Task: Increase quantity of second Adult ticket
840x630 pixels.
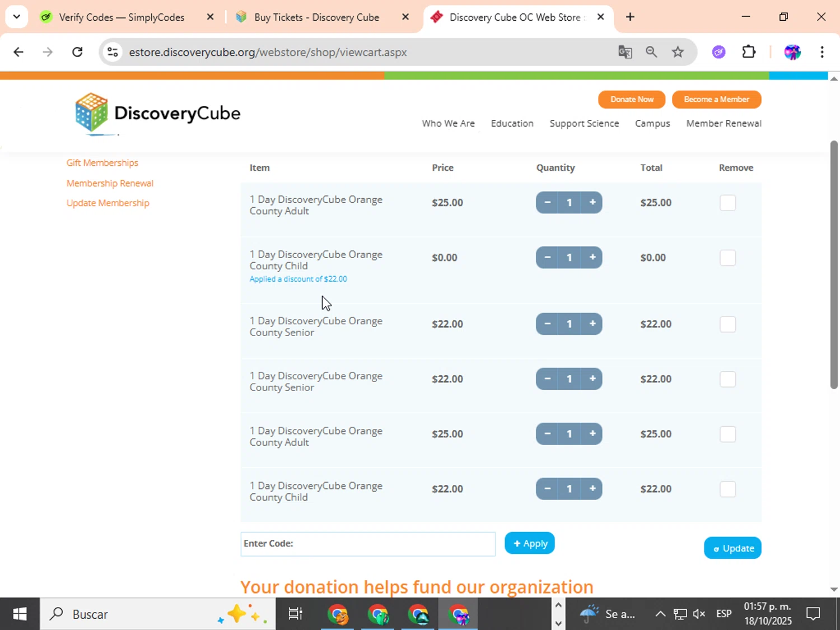Action: click(x=592, y=434)
